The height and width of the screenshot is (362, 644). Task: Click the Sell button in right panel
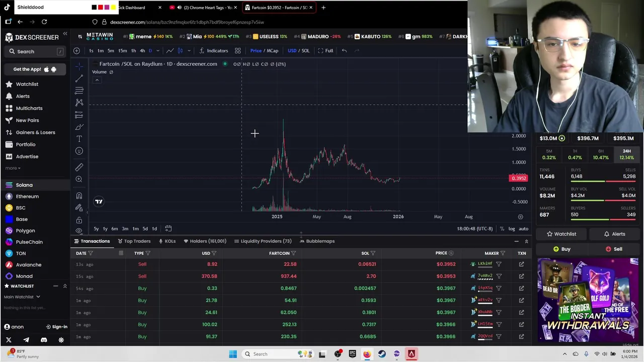(614, 249)
